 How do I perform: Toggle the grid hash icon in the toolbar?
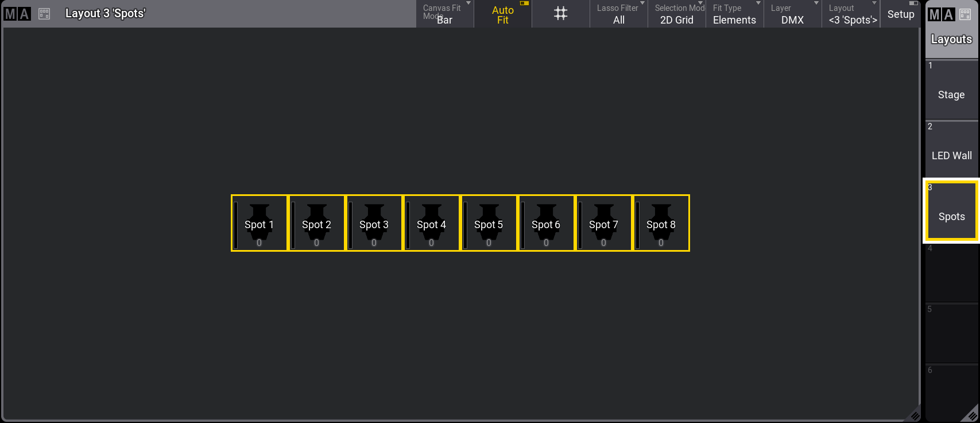tap(560, 14)
